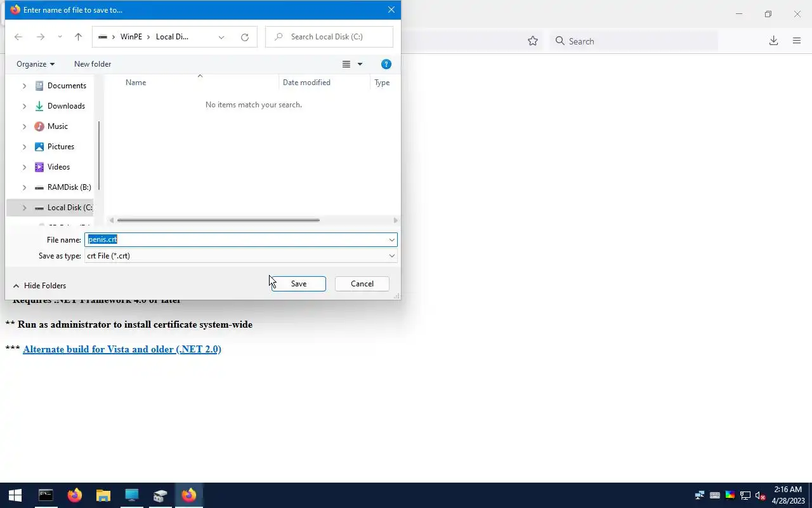Click the keyboard tray icon
This screenshot has width=812, height=508.
pyautogui.click(x=715, y=495)
